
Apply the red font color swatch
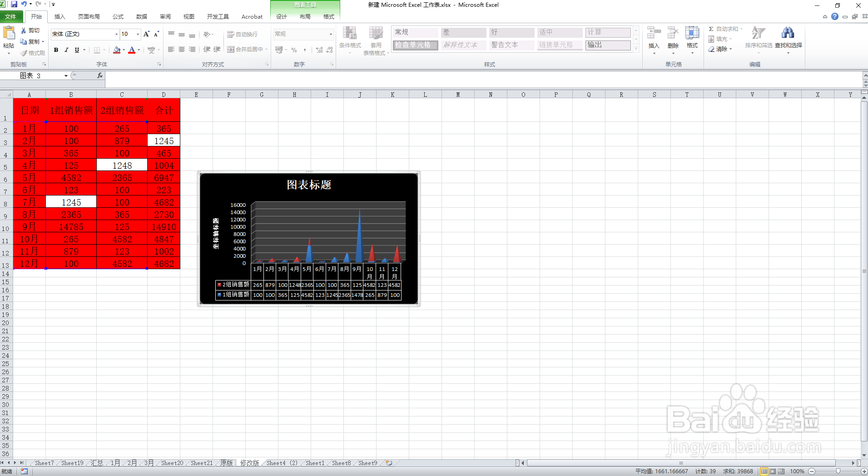(132, 50)
